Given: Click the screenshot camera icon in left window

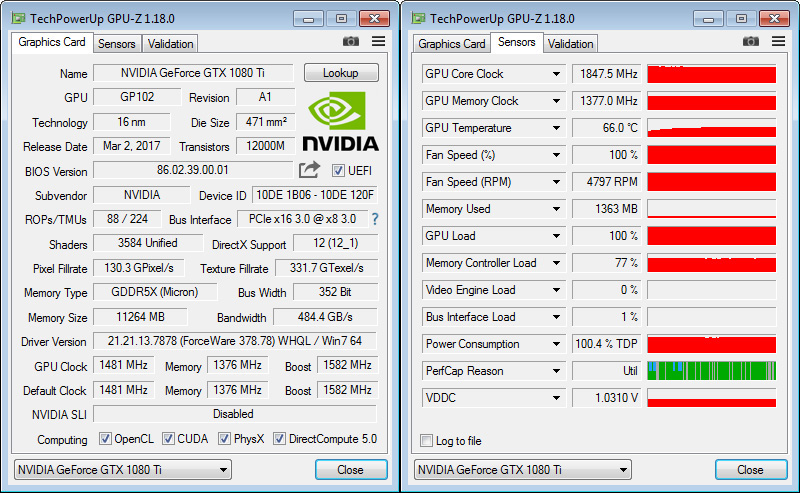Looking at the screenshot, I should click(x=351, y=41).
